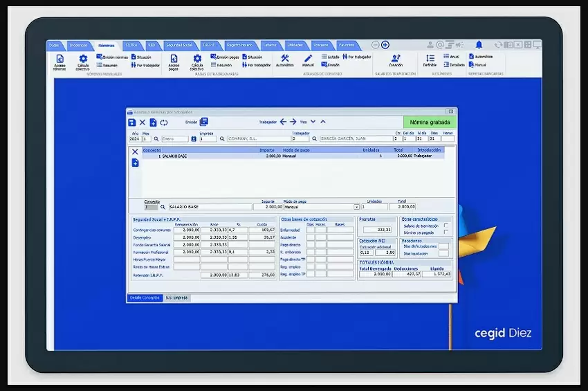Expand the Modo de pago dropdown
The width and height of the screenshot is (588, 391).
[x=356, y=207]
